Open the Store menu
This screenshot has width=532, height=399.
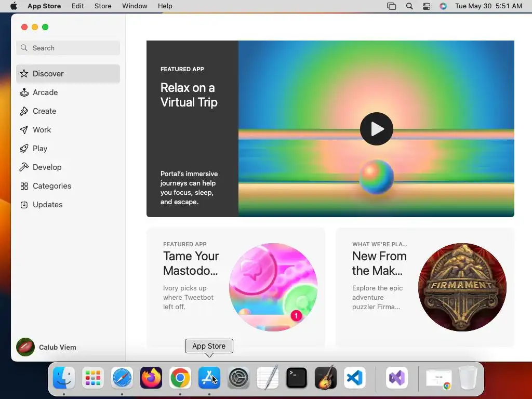103,6
